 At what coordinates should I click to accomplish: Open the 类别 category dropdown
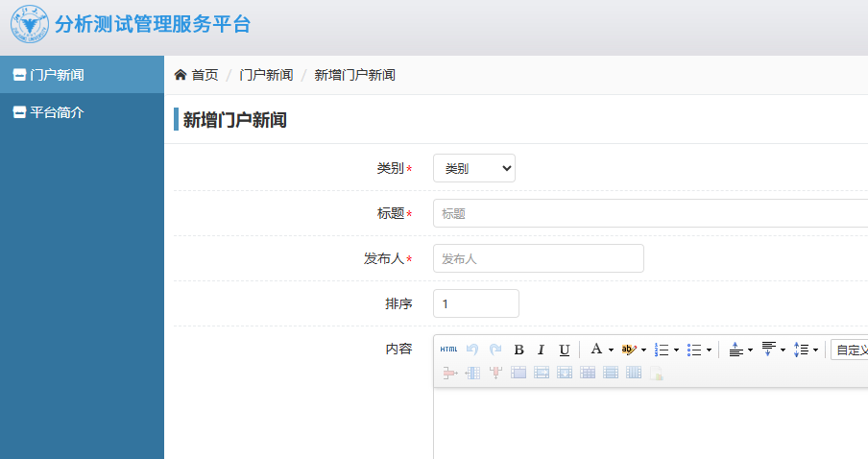[474, 168]
